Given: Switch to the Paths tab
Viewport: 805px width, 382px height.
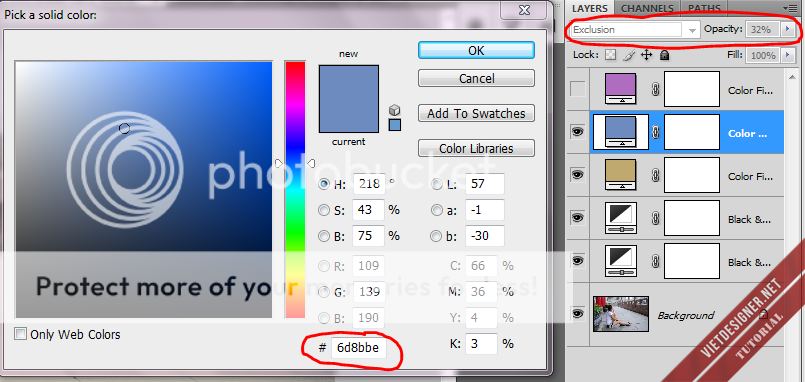Looking at the screenshot, I should (704, 8).
